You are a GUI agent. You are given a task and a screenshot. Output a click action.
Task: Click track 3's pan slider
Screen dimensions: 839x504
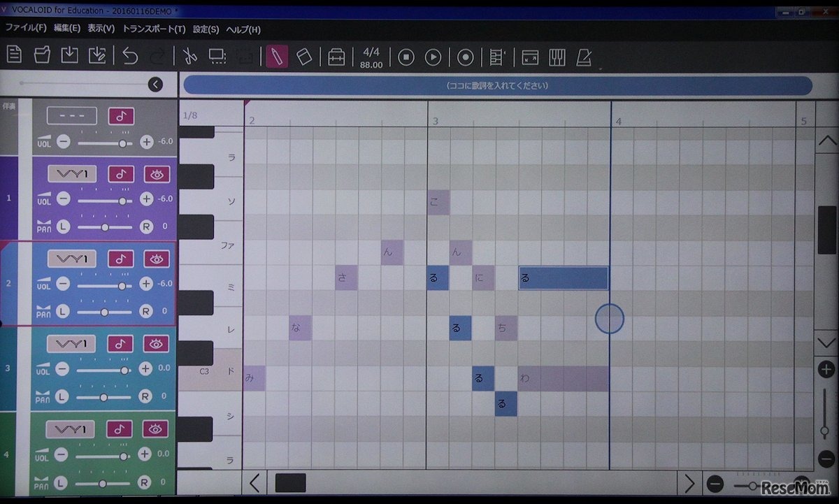[105, 396]
